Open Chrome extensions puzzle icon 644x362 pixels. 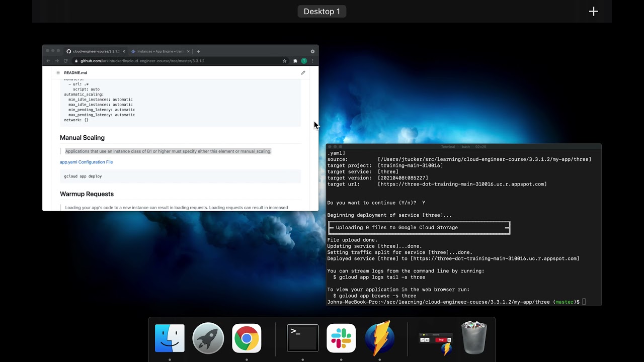[x=295, y=61]
